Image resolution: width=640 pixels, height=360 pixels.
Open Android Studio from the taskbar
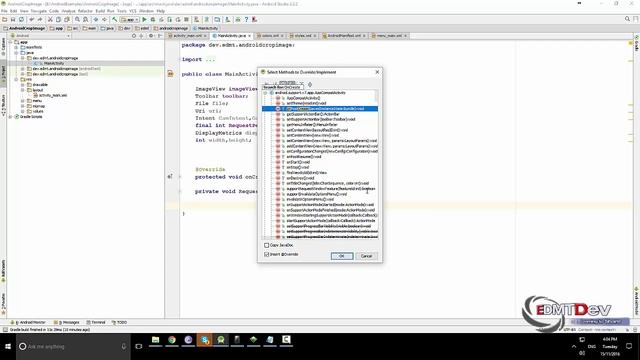point(221,340)
